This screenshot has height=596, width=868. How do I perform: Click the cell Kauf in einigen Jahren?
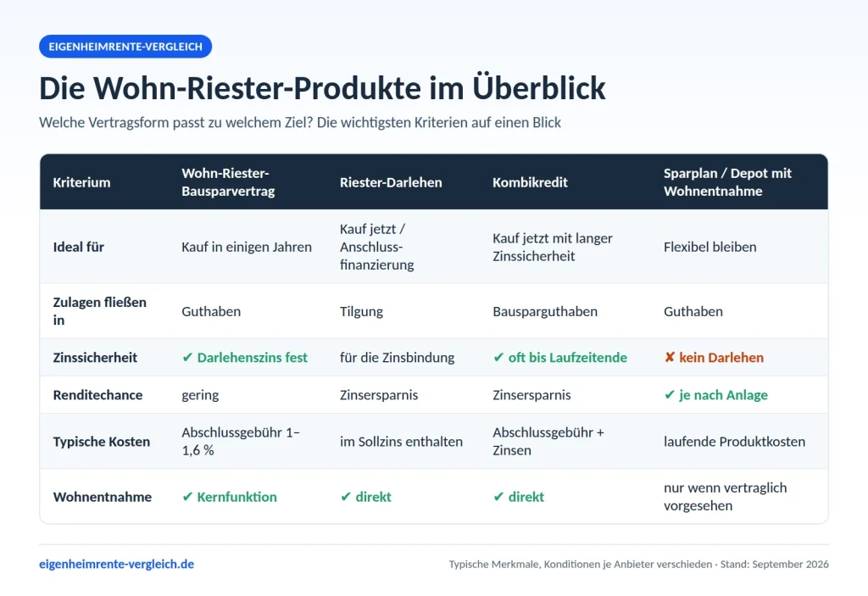247,247
